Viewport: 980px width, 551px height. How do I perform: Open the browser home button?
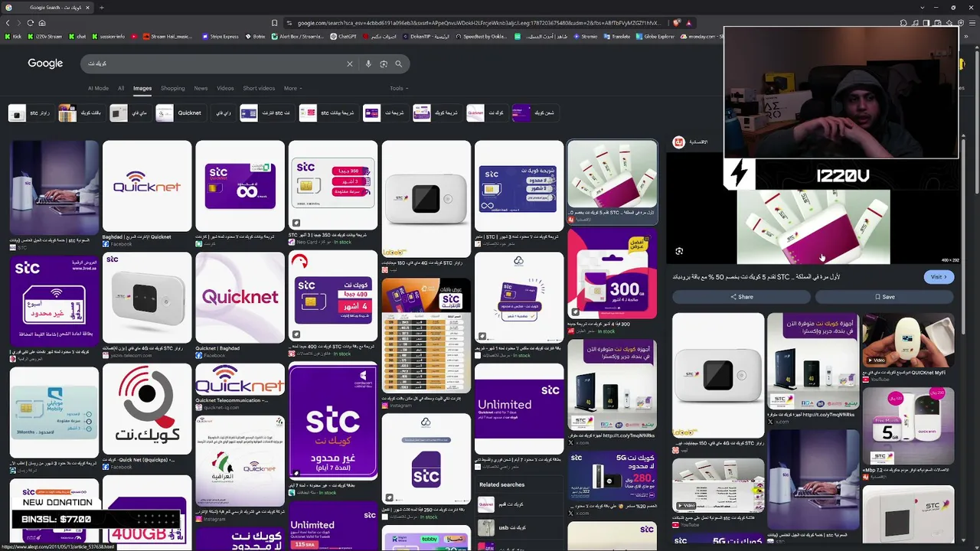click(42, 23)
